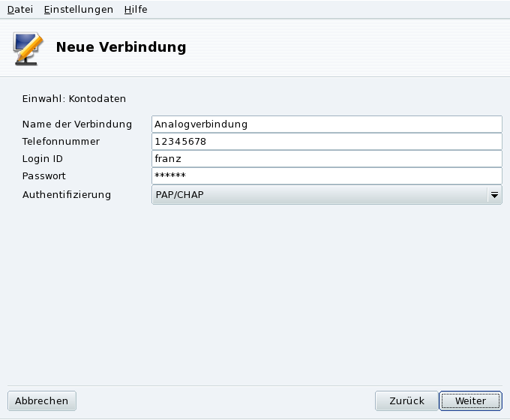Screen dimensions: 510x420
Task: Go back with the Zurück button
Action: coord(406,400)
